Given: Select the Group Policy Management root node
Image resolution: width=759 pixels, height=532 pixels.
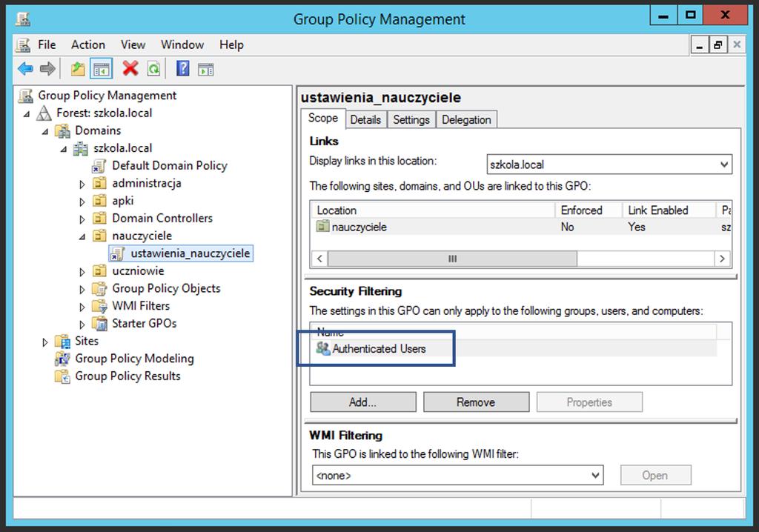Looking at the screenshot, I should click(x=107, y=96).
